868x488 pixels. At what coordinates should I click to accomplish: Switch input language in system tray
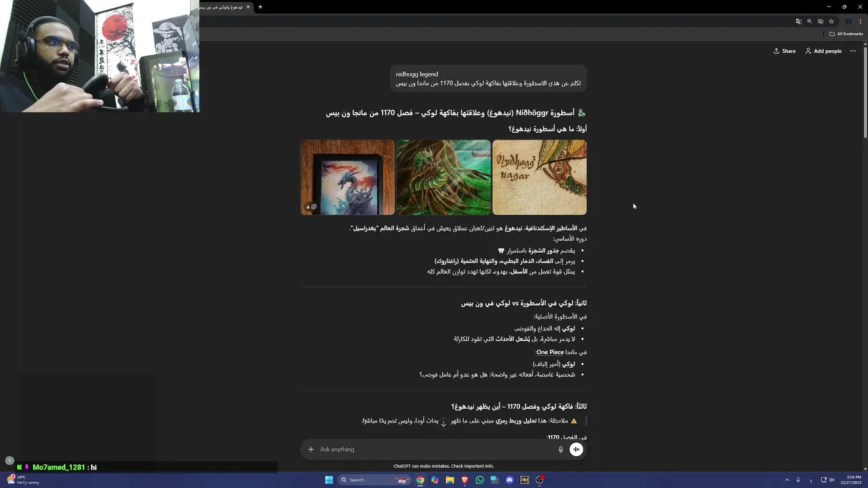pyautogui.click(x=811, y=480)
